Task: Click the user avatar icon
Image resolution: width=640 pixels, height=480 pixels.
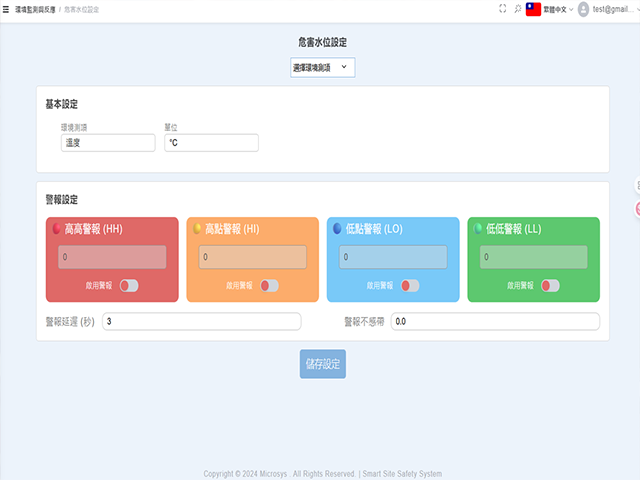Action: pyautogui.click(x=584, y=9)
